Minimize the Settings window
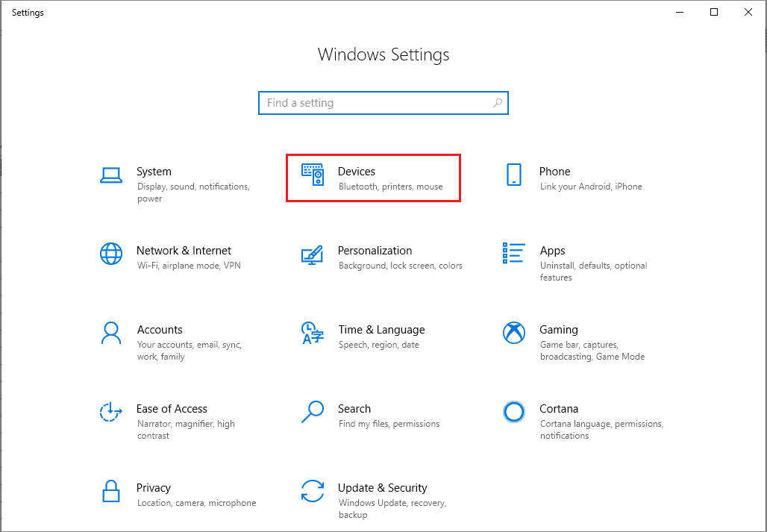 pyautogui.click(x=680, y=12)
